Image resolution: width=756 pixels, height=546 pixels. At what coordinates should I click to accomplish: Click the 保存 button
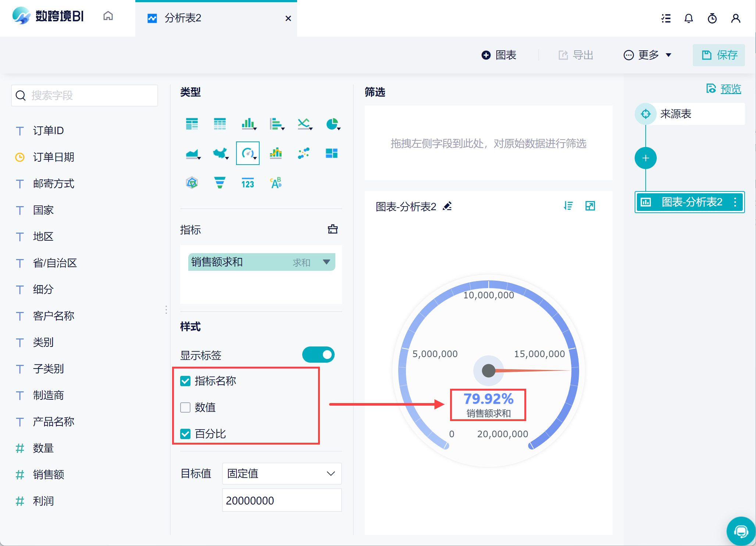point(719,55)
